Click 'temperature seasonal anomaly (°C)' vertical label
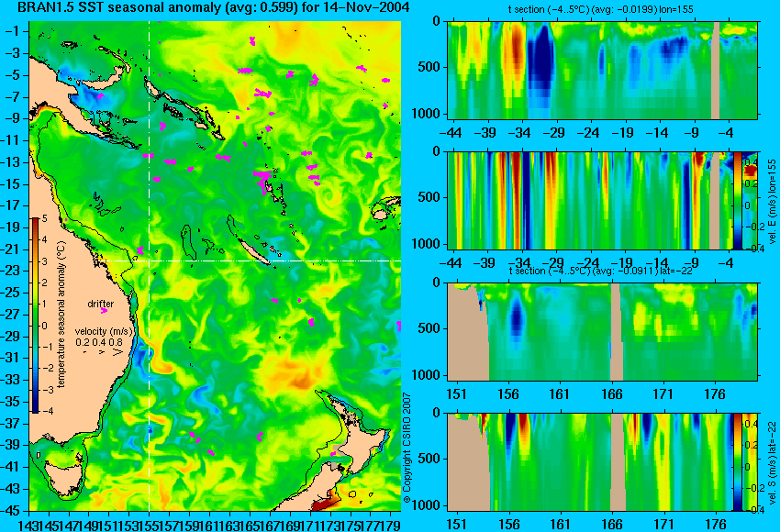The height and width of the screenshot is (532, 780). 61,315
